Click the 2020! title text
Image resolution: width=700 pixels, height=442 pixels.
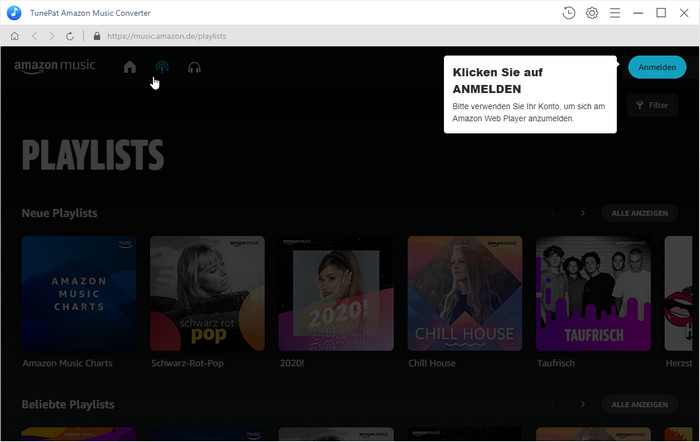(x=292, y=363)
